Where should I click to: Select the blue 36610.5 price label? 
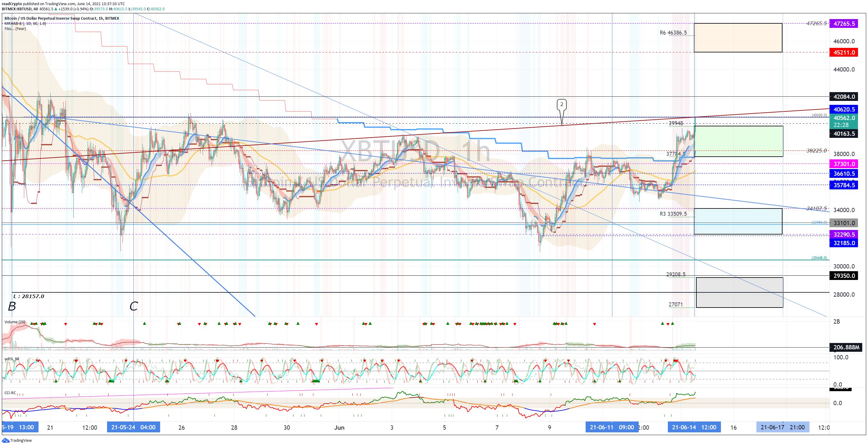tap(844, 174)
